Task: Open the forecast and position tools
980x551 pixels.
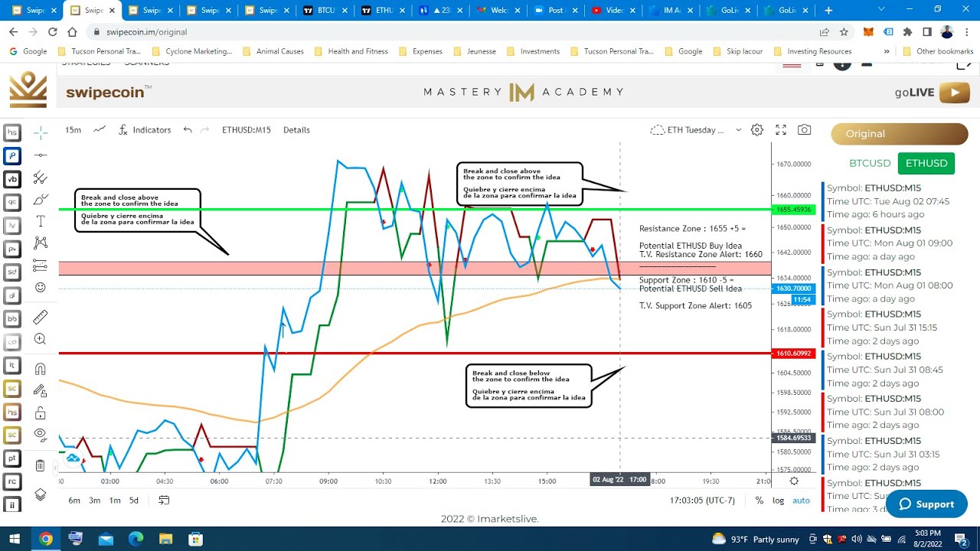Action: (x=41, y=266)
